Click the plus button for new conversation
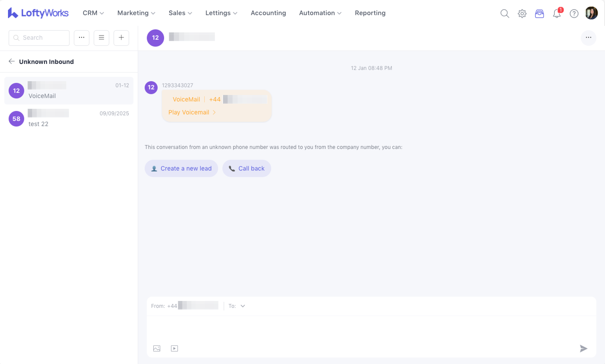The height and width of the screenshot is (364, 605). click(x=121, y=38)
